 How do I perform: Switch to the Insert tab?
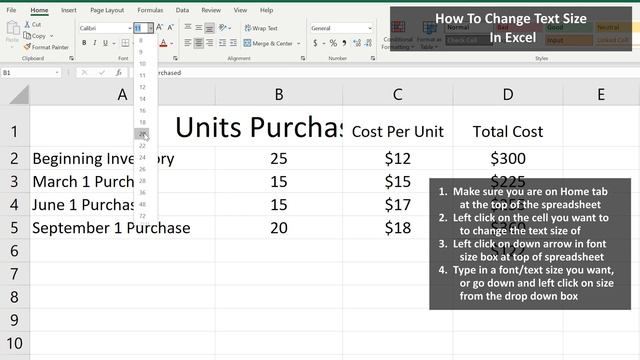click(x=69, y=10)
